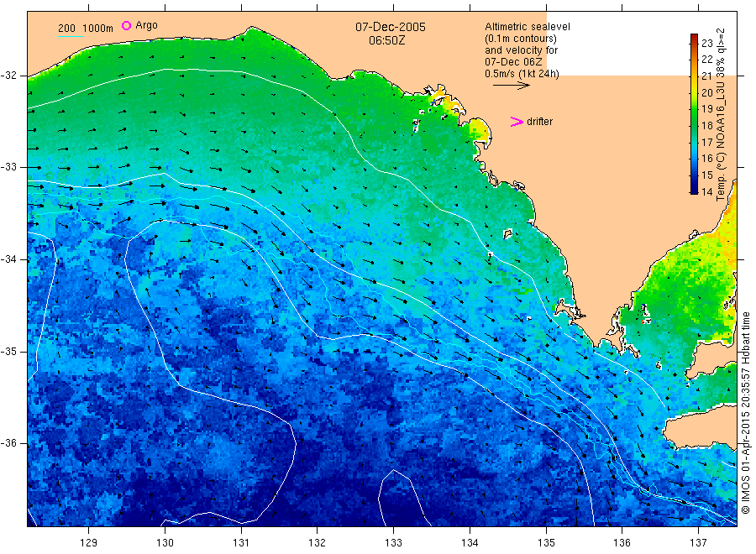Click longitude axis label 131
Viewport: 756px width, 554px height.
pyautogui.click(x=241, y=543)
